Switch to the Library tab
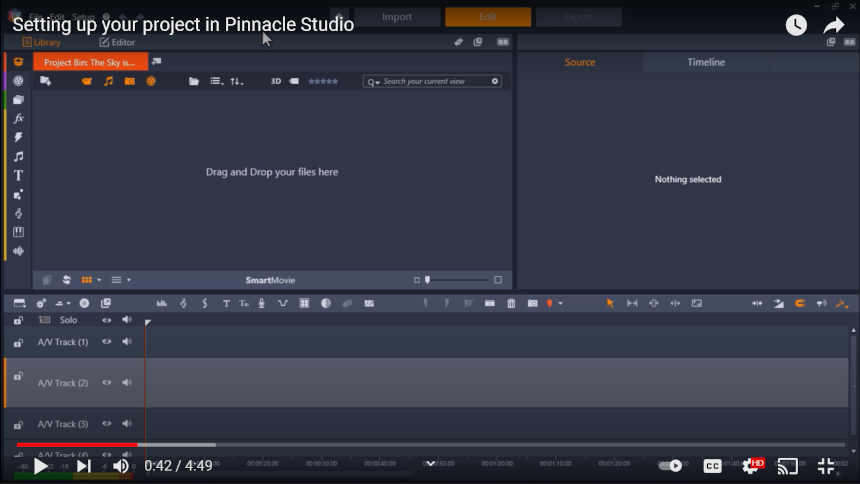Screen dimensions: 860x484 (x=42, y=42)
